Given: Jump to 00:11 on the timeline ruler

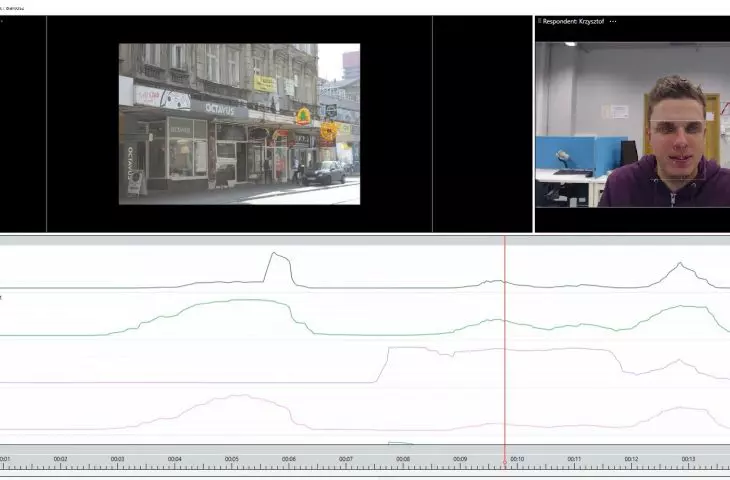Looking at the screenshot, I should pos(575,459).
